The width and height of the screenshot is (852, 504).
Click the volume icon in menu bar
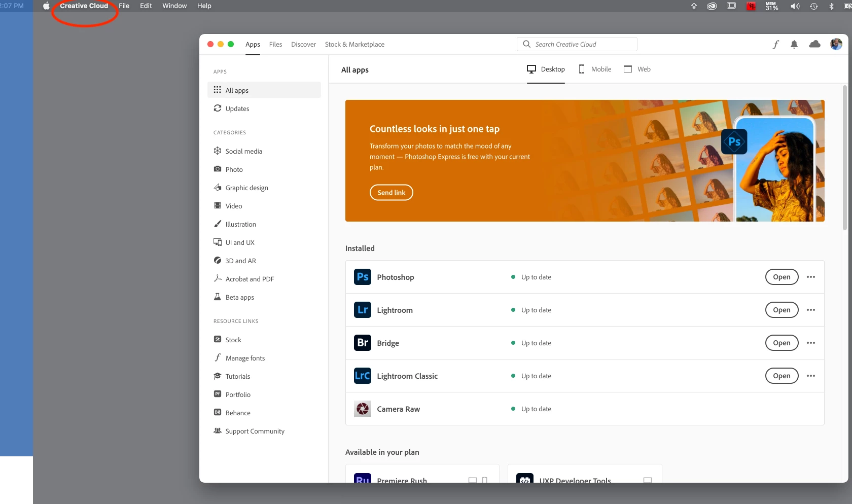point(795,6)
